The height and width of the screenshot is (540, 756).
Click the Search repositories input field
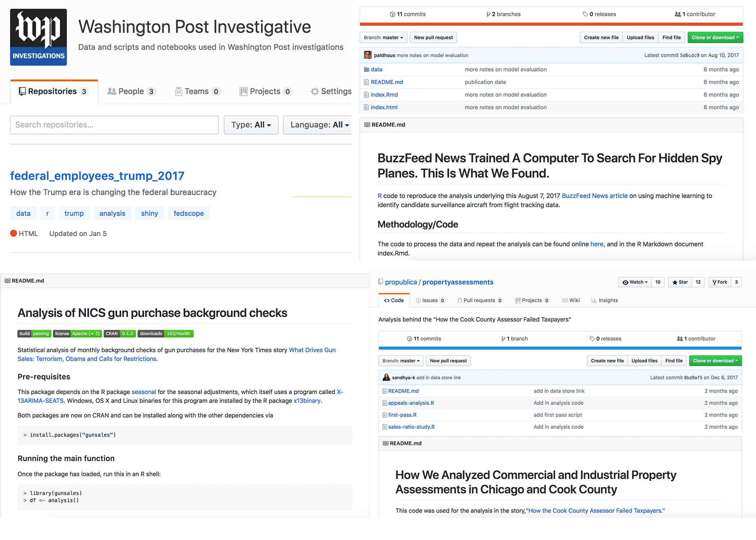[114, 125]
